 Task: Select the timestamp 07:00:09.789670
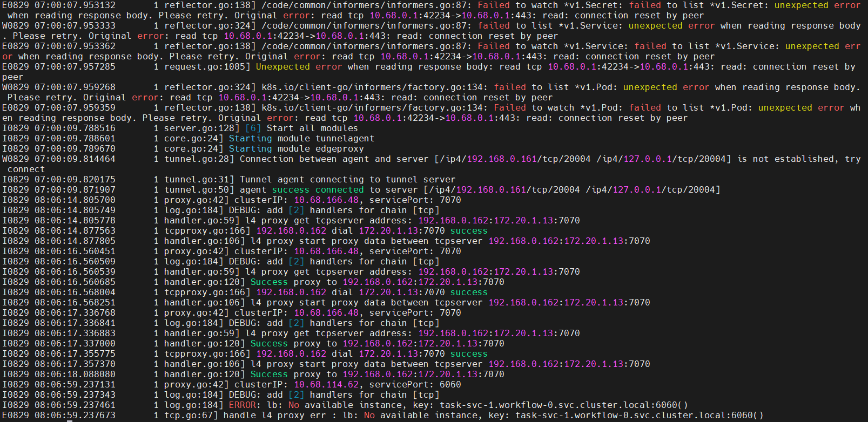(75, 149)
